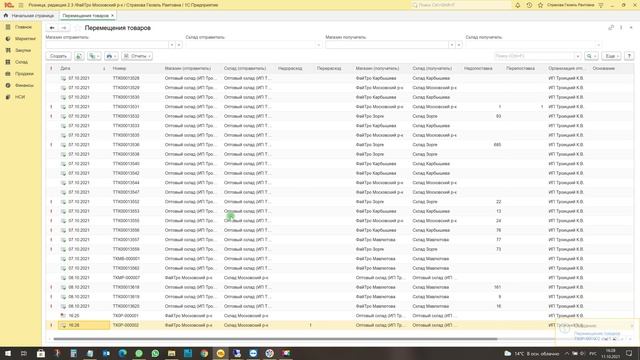
Task: Clear the Магазин отправитель field
Action: coord(179,44)
